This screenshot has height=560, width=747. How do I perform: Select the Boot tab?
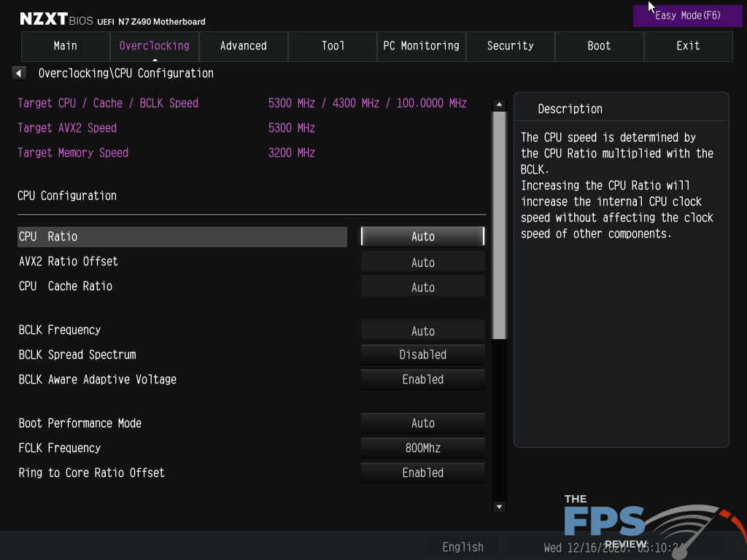(x=599, y=45)
